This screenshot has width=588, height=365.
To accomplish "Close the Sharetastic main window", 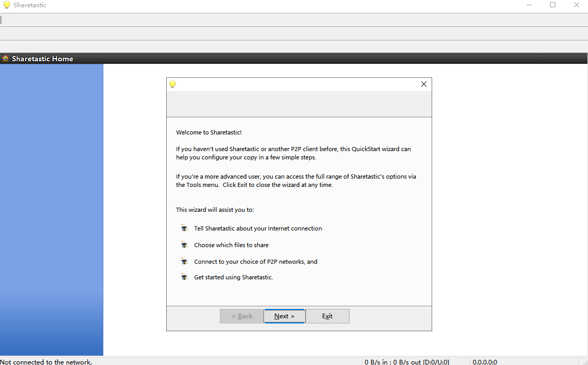I will coord(577,5).
